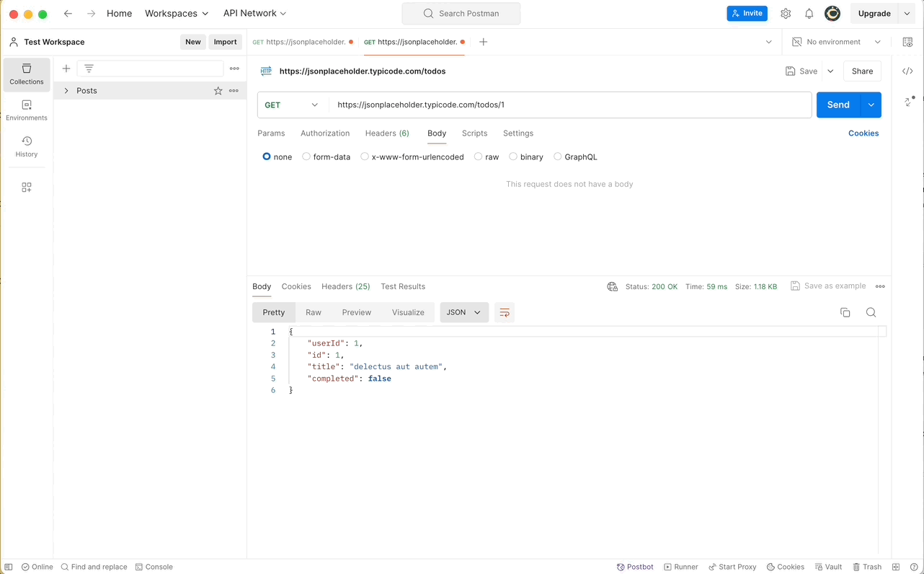Navigate forward with the right arrow
The height and width of the screenshot is (574, 924).
(91, 14)
